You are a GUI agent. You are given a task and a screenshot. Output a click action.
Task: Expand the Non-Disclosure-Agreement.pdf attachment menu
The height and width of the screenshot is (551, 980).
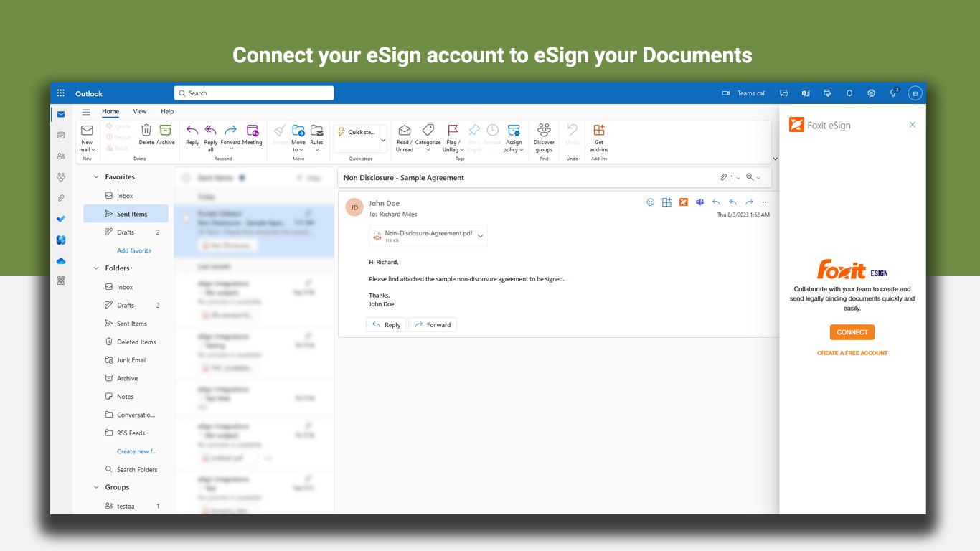[x=481, y=236]
